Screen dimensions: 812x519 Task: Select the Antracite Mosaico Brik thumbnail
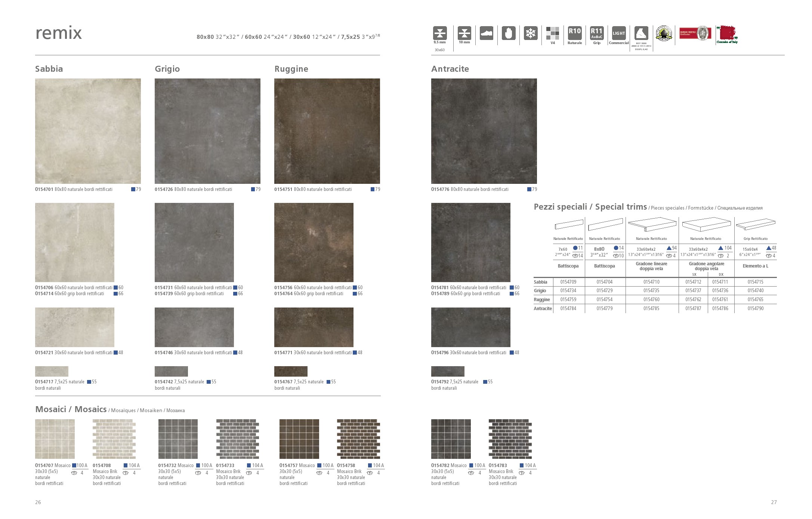pos(510,439)
